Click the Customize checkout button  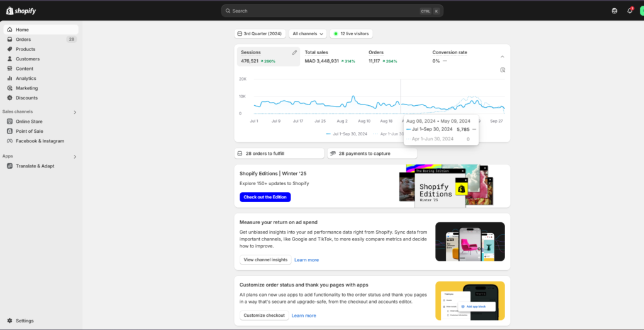tap(264, 316)
